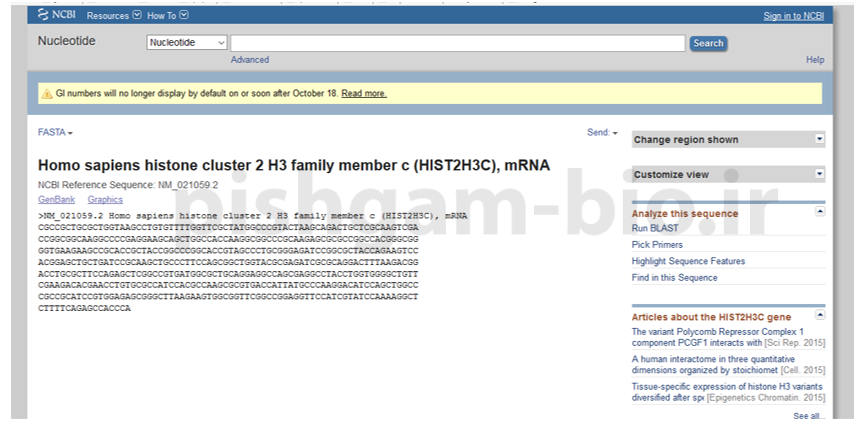Viewport: 860px width, 423px height.
Task: Expand the Change region shown panel
Action: tap(819, 140)
